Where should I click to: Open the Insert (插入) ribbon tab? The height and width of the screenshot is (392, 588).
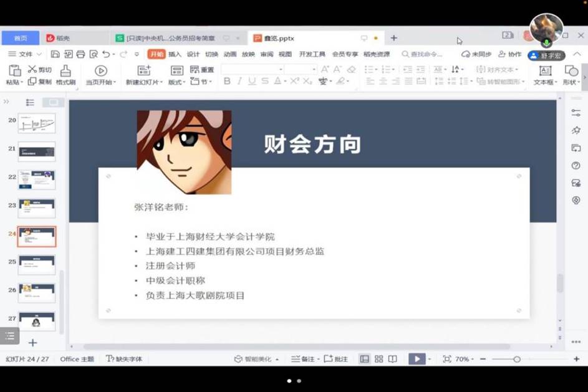click(x=175, y=54)
